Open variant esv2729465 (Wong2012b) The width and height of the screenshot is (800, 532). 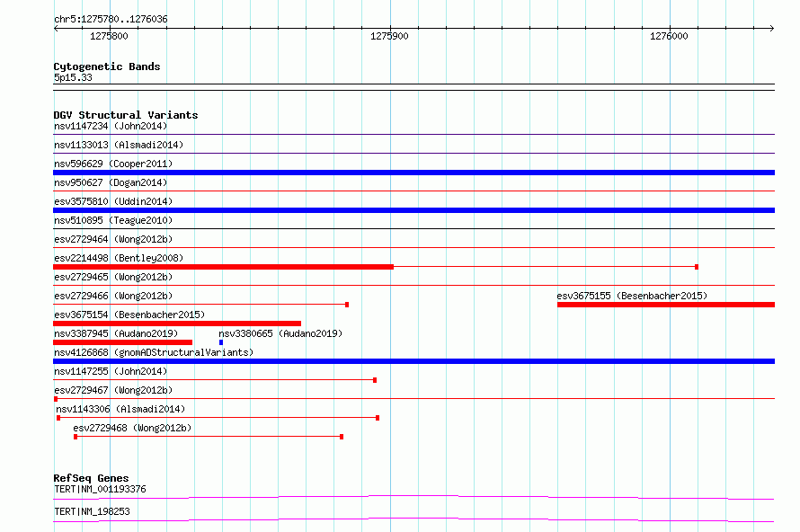tap(113, 277)
